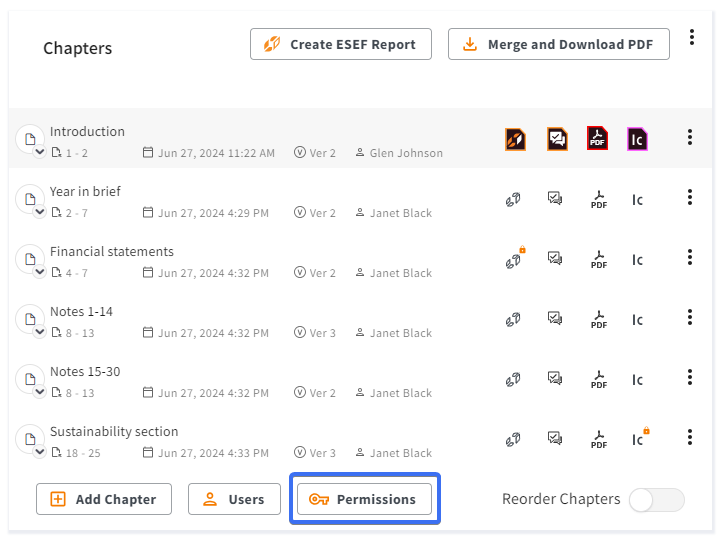Download the PDF for Year in brief
The height and width of the screenshot is (543, 722).
coord(599,199)
